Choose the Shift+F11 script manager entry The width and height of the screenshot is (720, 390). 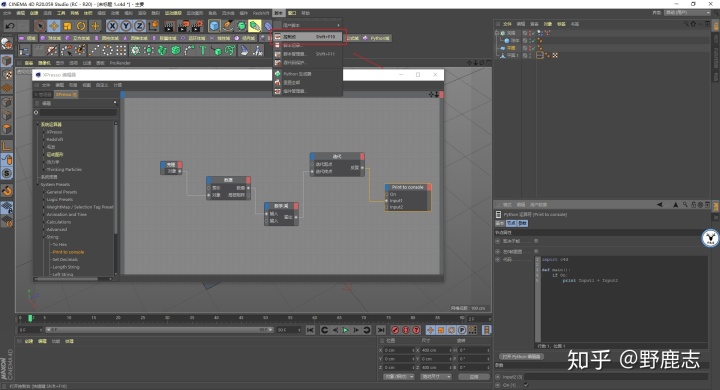pos(308,54)
